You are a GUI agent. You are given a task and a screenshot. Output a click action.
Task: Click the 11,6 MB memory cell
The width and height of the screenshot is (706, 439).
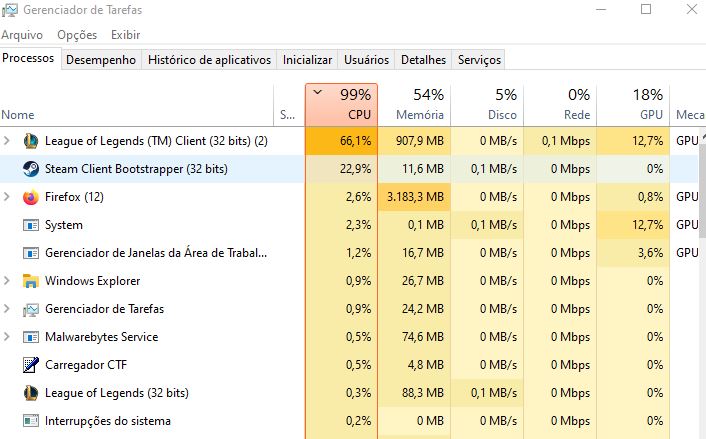pyautogui.click(x=414, y=169)
